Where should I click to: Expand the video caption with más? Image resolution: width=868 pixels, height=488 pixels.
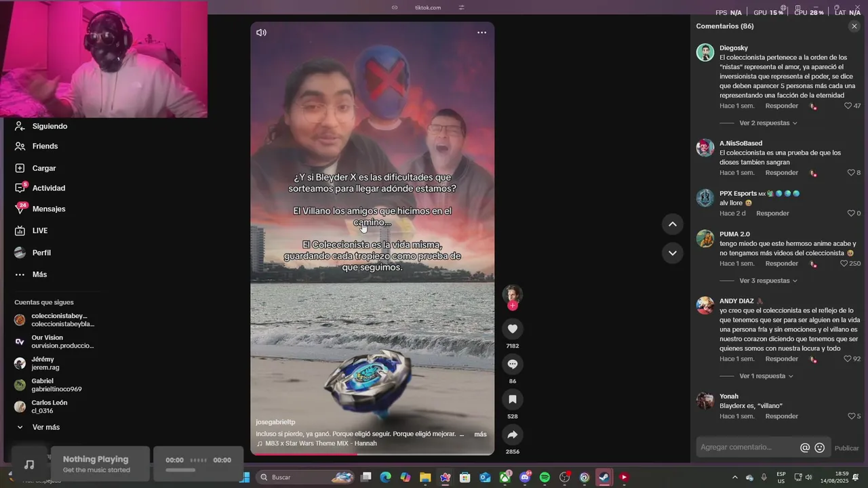coord(480,434)
